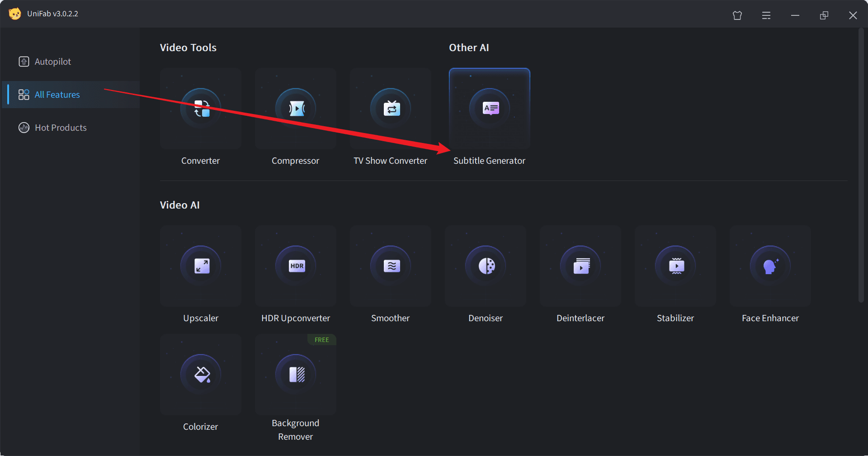Click the FREE badge on Background Remover
Image resolution: width=868 pixels, height=456 pixels.
point(322,340)
